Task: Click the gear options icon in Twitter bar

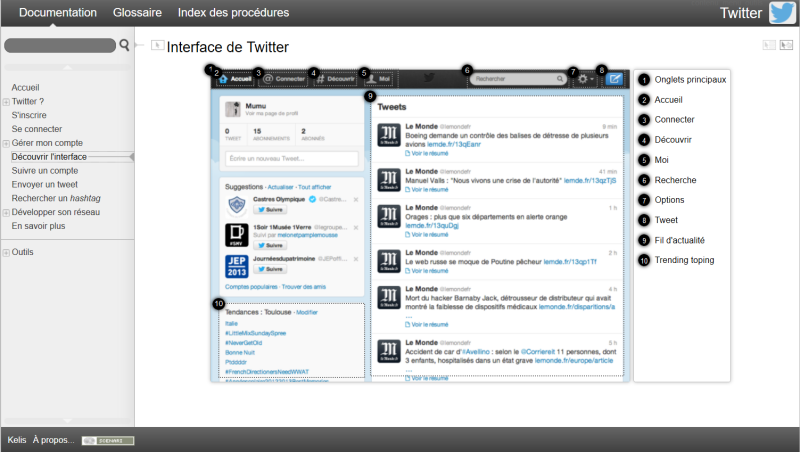Action: (x=584, y=79)
